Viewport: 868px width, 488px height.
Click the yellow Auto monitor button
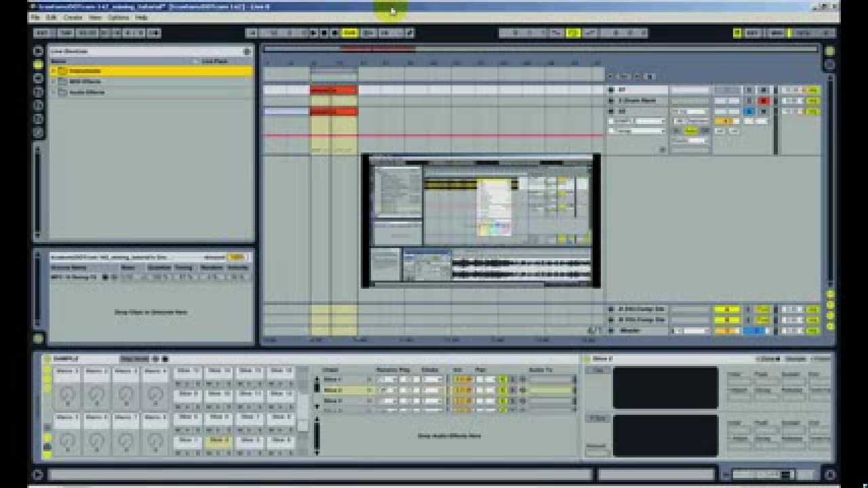pyautogui.click(x=690, y=131)
